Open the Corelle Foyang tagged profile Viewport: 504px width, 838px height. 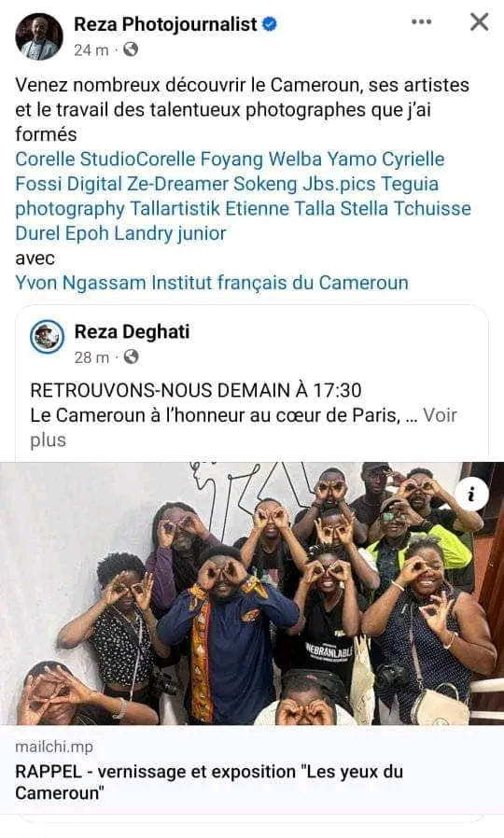pos(201,160)
